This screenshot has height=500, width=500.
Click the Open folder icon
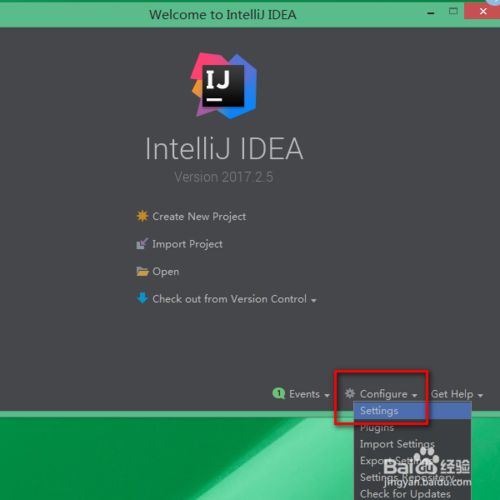pos(142,271)
